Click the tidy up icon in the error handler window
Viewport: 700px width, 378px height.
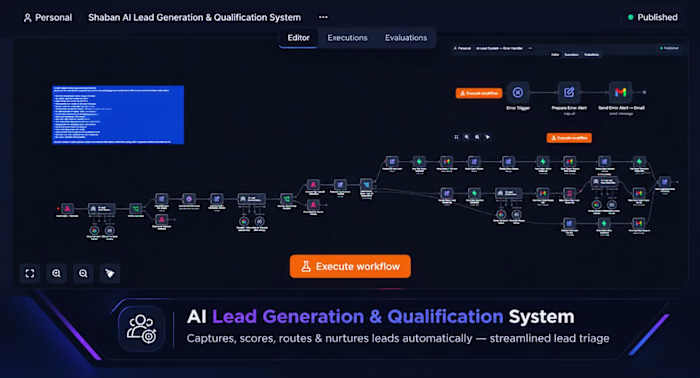[488, 137]
